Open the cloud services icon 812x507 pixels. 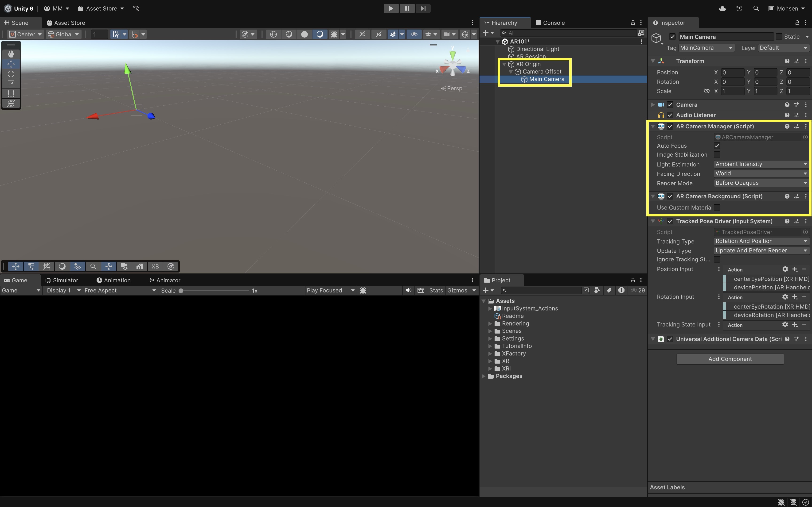(x=722, y=8)
